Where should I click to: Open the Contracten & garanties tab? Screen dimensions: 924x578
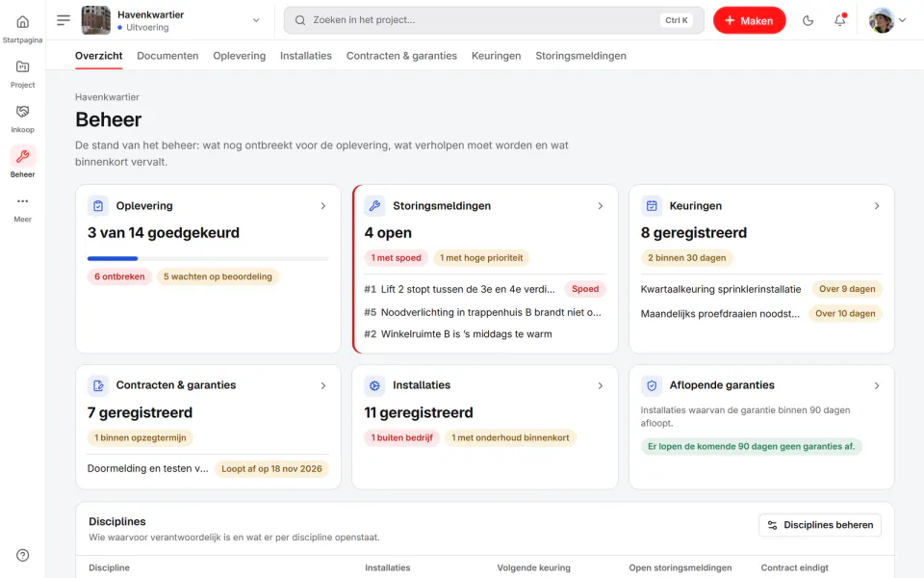401,56
